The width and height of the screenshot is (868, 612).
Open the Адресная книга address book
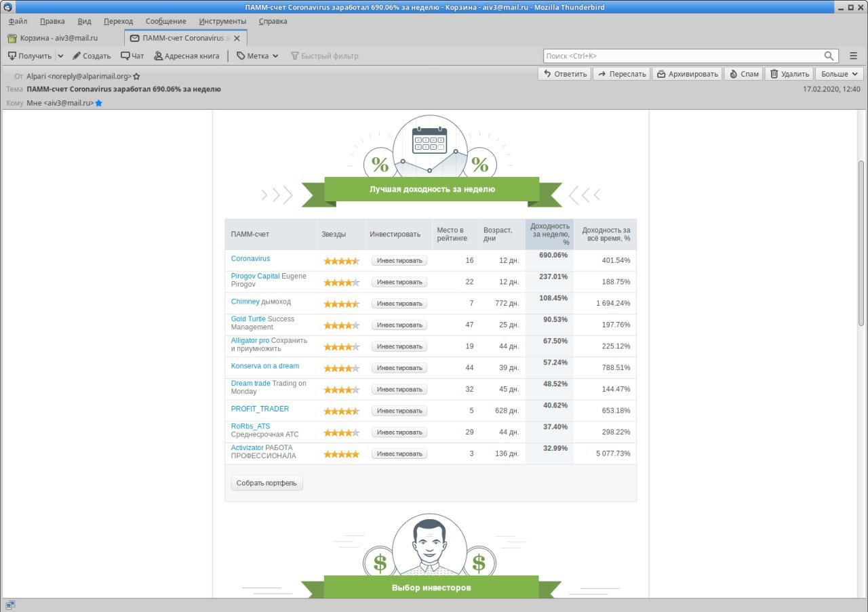(186, 56)
